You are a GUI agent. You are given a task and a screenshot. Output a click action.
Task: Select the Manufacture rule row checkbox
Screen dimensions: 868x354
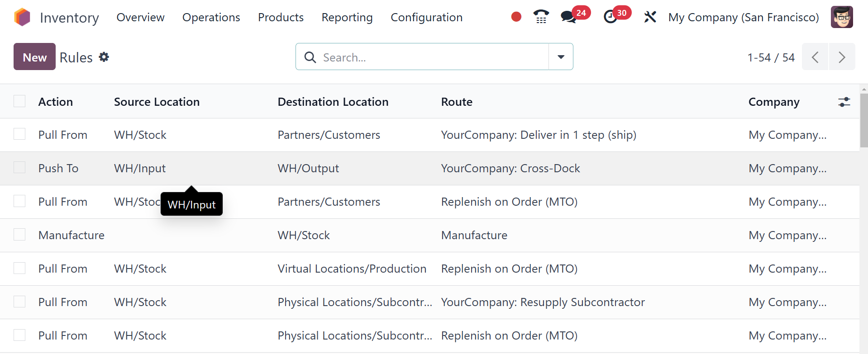pyautogui.click(x=19, y=235)
